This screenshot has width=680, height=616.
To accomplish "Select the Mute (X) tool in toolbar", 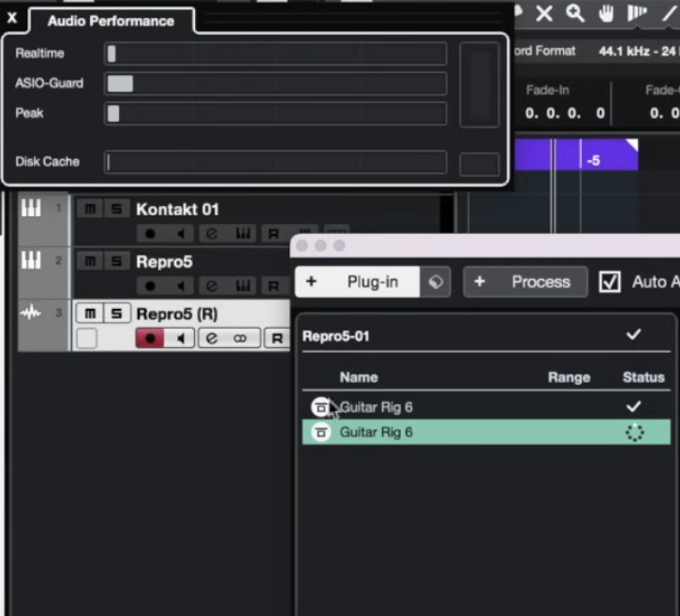I will tap(544, 13).
